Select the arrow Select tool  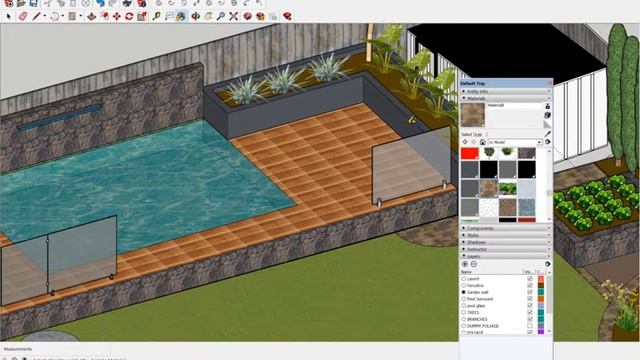point(9,16)
